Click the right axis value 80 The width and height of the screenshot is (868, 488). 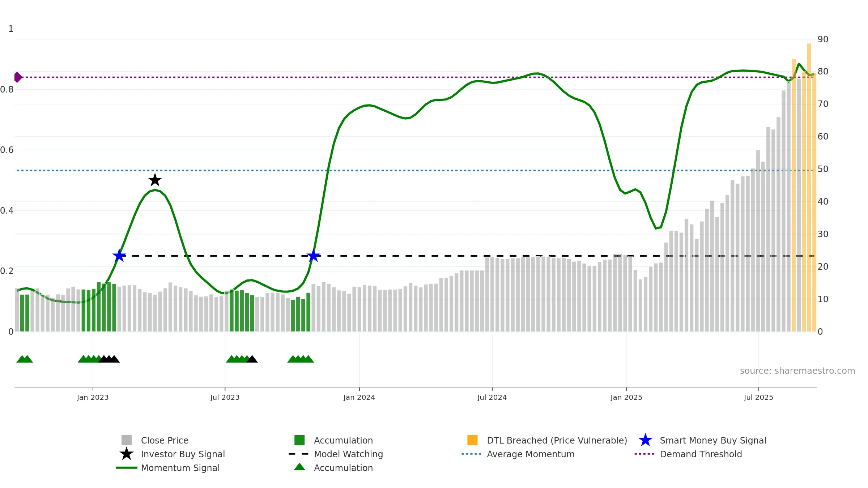pyautogui.click(x=823, y=72)
